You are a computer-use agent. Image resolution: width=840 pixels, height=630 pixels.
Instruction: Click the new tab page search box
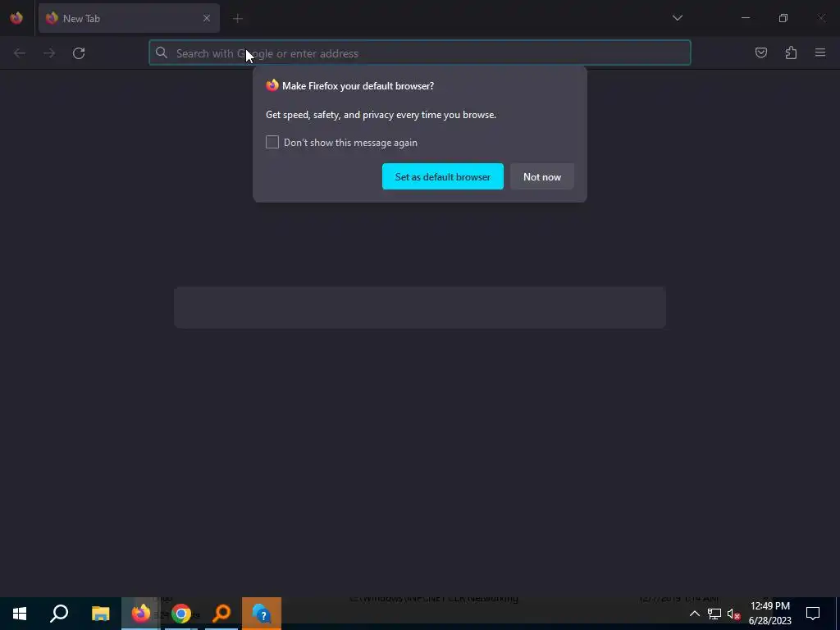419,307
